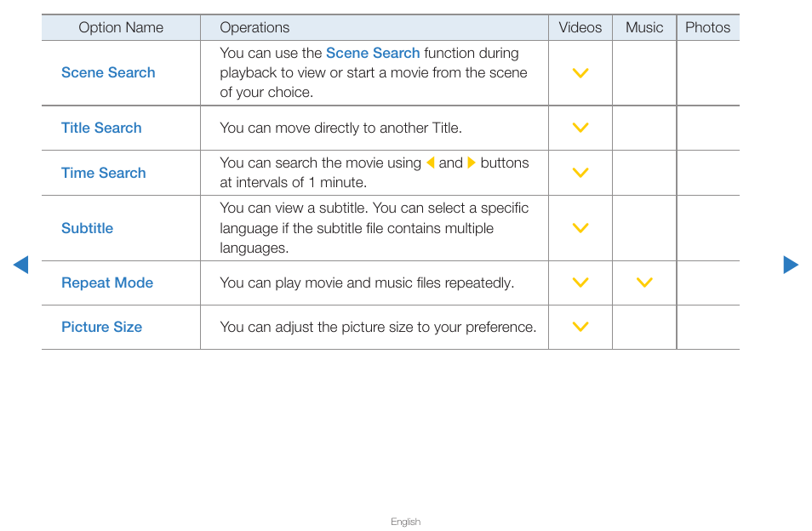The height and width of the screenshot is (531, 812).
Task: Click the right yellow arrow in Time Search description
Action: pos(472,163)
